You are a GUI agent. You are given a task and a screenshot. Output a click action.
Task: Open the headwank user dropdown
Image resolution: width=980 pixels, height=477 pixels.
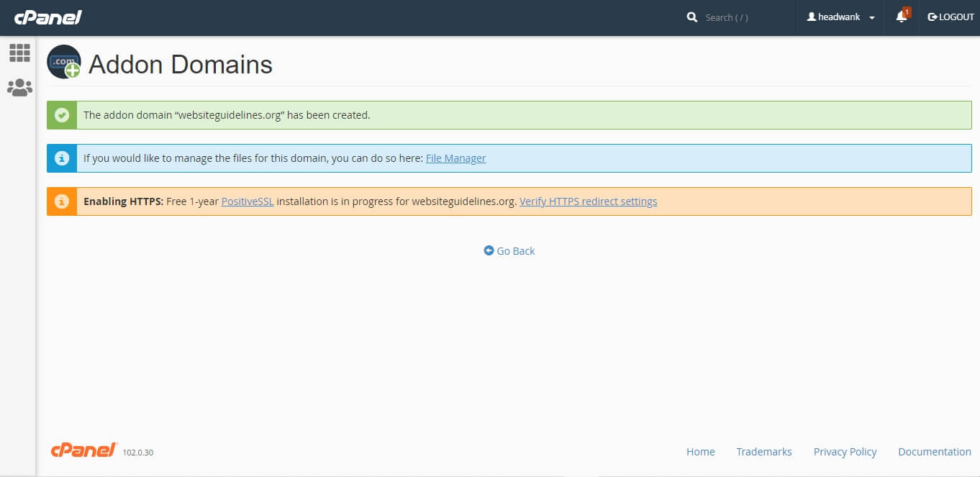point(840,17)
